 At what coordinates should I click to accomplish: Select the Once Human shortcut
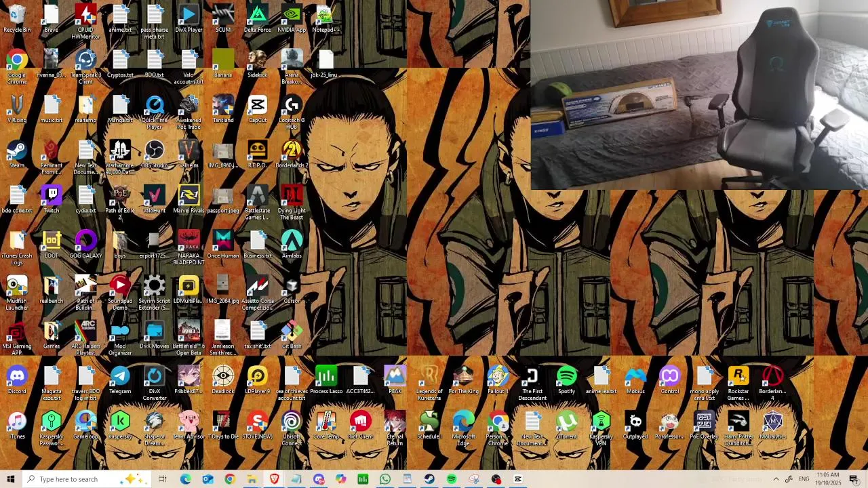point(223,245)
